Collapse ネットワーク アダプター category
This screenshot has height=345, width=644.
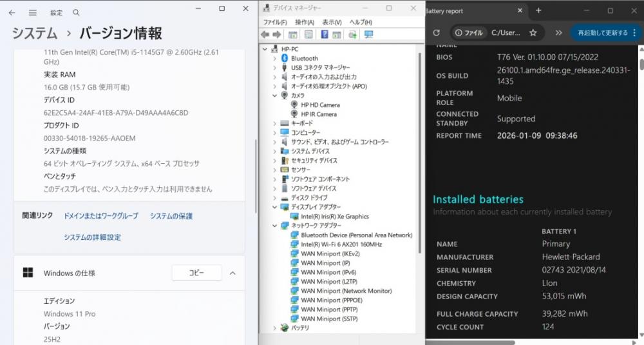pos(275,225)
